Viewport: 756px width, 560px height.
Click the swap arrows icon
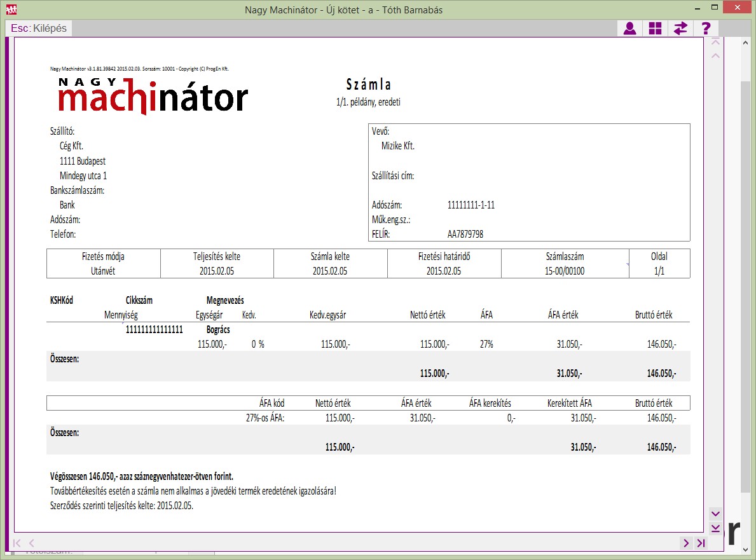tap(680, 29)
